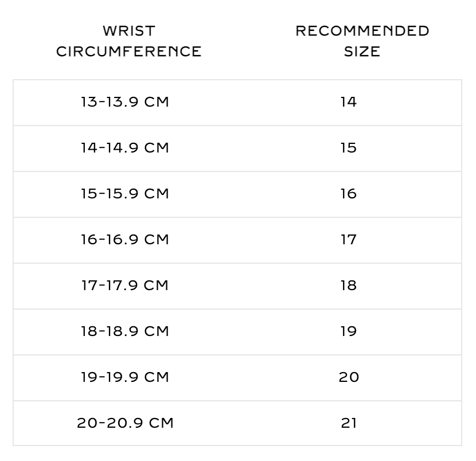This screenshot has width=476, height=461.
Task: Select the 18-18.9 CM wrist cell
Action: tap(125, 331)
